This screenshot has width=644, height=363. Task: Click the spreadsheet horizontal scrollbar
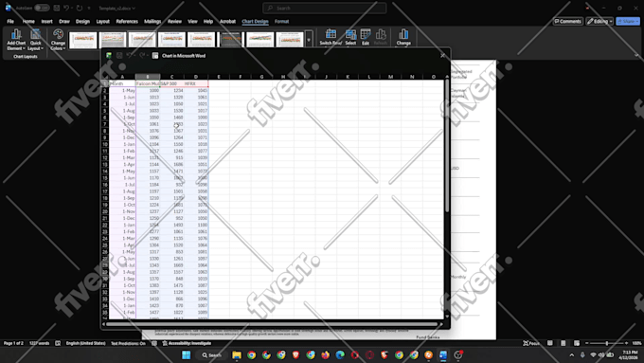point(272,324)
